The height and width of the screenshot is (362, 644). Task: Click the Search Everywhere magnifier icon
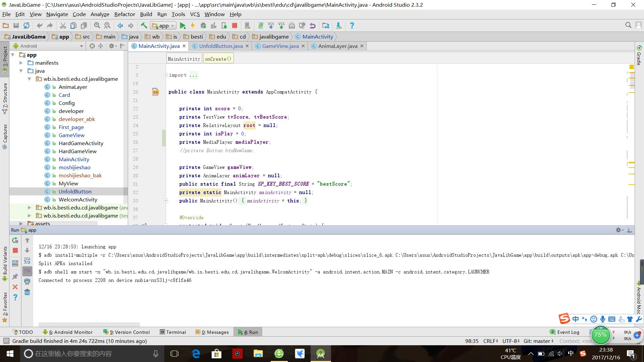click(628, 25)
